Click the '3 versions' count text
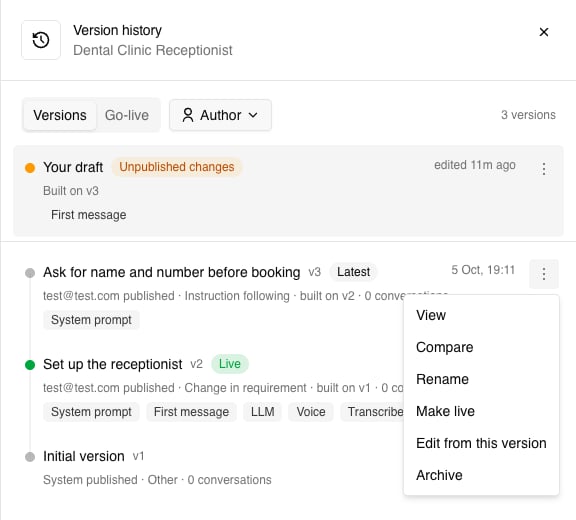The width and height of the screenshot is (576, 520). pos(528,115)
